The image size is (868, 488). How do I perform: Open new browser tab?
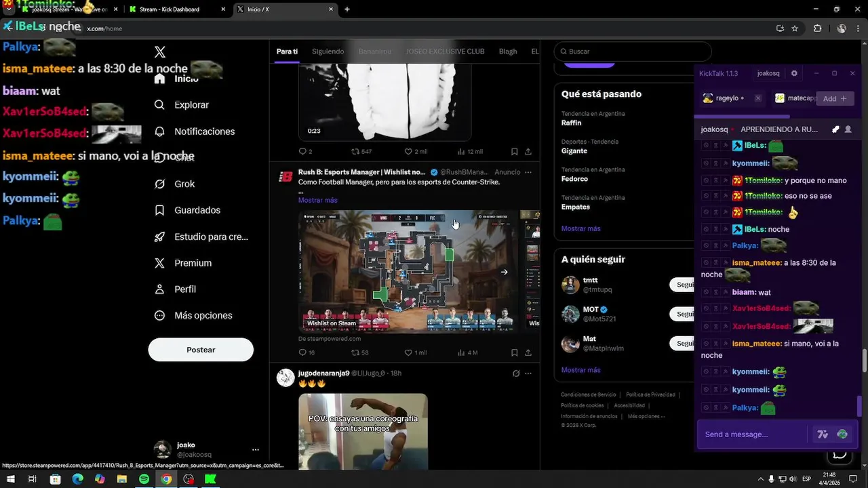click(347, 9)
